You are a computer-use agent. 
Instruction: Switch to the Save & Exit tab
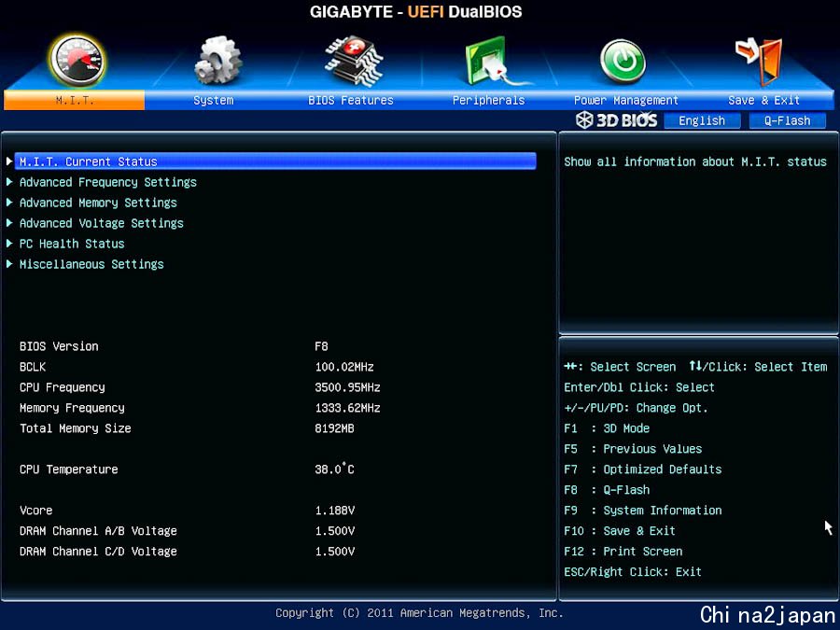tap(763, 100)
